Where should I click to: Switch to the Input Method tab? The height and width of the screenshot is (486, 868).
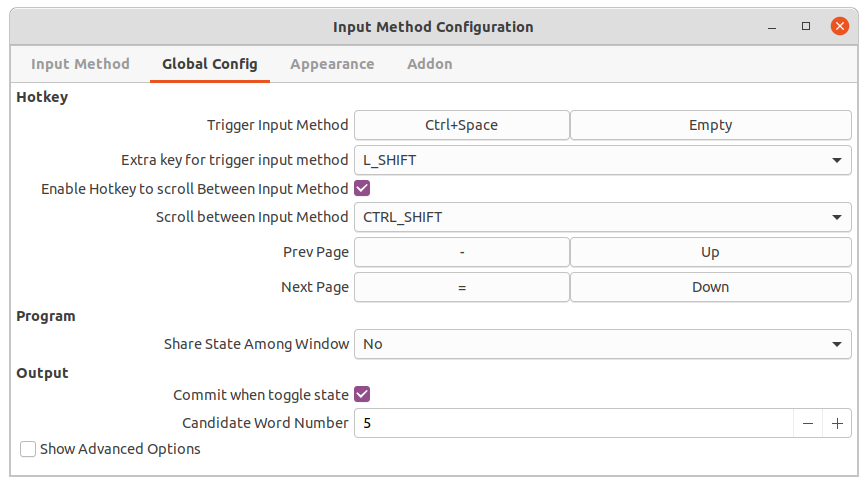[80, 64]
